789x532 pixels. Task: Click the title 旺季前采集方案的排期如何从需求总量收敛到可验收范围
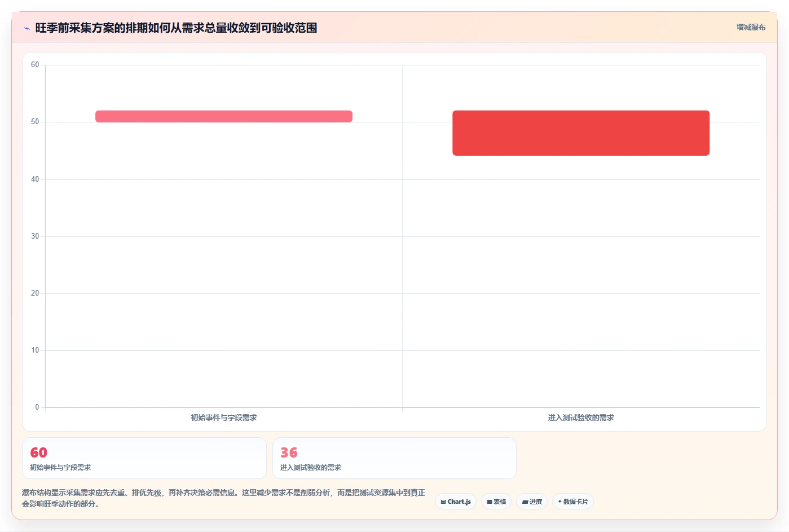(x=176, y=28)
